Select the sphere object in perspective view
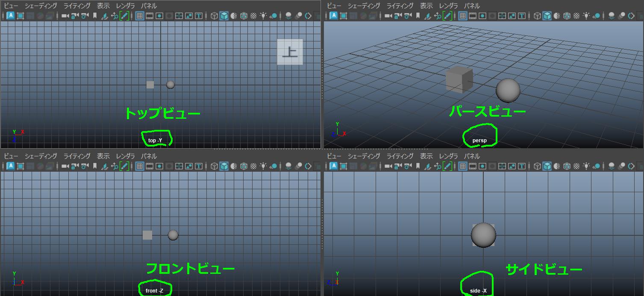This screenshot has width=644, height=296. 508,90
